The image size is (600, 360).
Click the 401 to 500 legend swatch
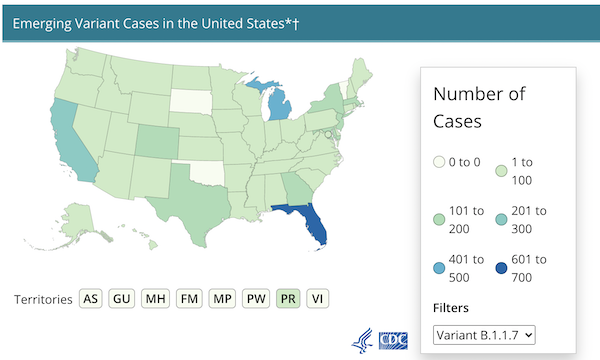(439, 268)
